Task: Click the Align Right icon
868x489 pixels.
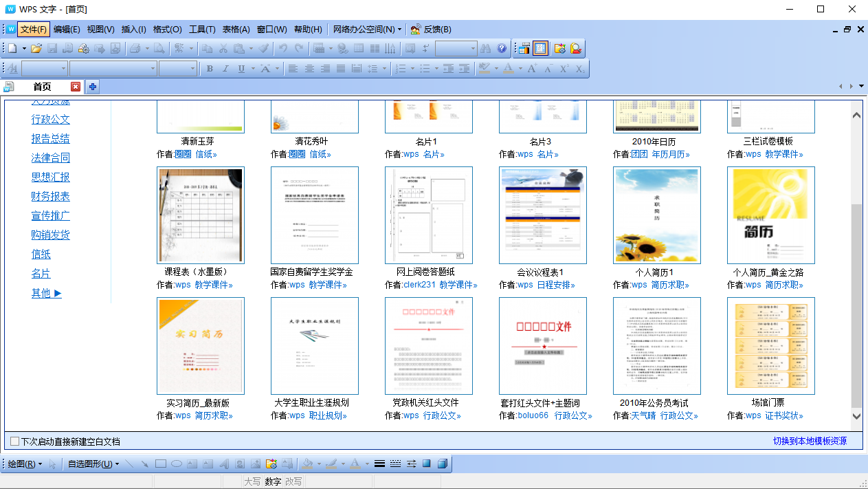Action: pyautogui.click(x=324, y=69)
